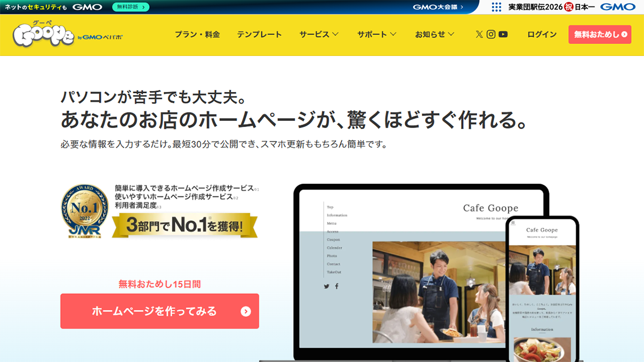Expand the お知らせ dropdown menu
The height and width of the screenshot is (362, 644).
pos(434,34)
